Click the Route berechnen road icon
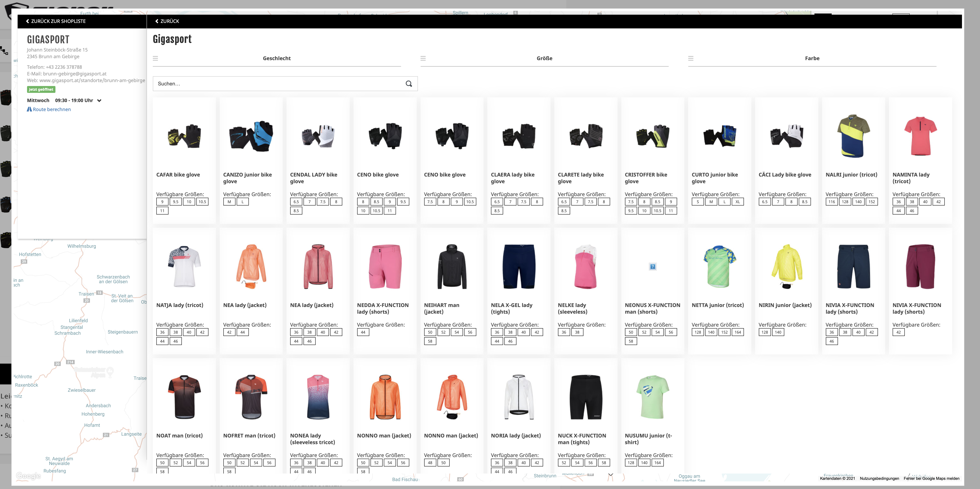This screenshot has height=489, width=980. (x=29, y=109)
